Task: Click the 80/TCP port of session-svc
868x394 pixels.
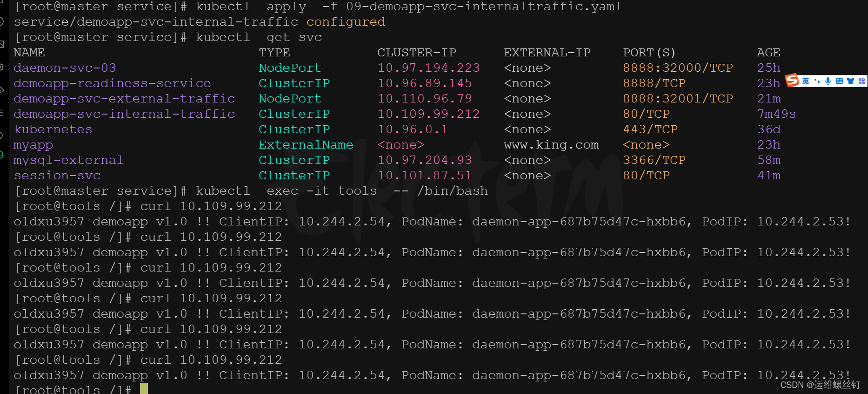Action: point(647,176)
